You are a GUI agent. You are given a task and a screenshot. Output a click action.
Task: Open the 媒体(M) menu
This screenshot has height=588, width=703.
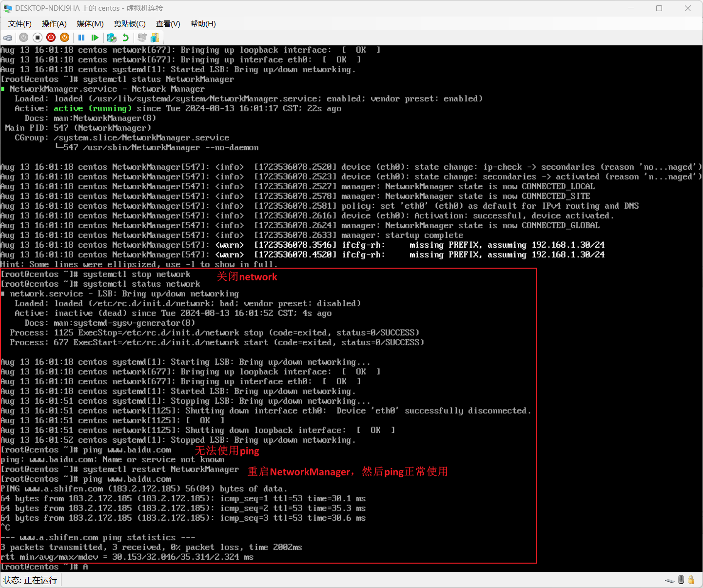[x=90, y=24]
